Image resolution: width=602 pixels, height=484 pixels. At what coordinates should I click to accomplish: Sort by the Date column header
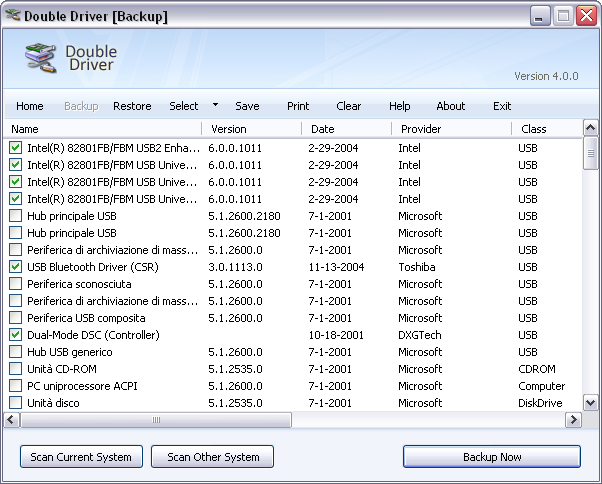click(346, 129)
